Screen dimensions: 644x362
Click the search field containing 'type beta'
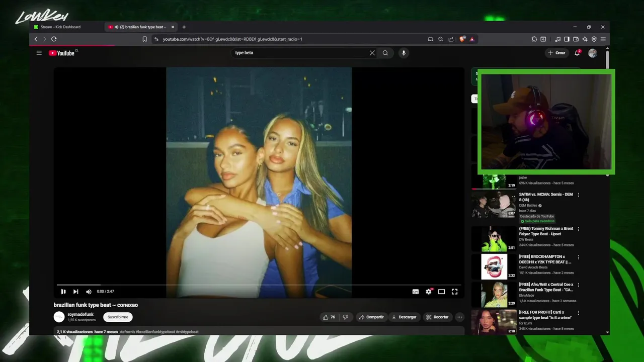tap(301, 53)
